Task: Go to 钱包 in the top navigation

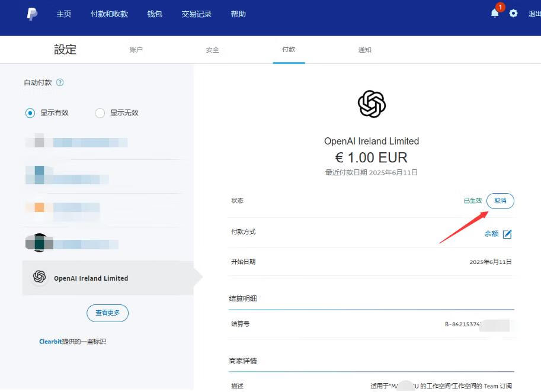Action: [x=155, y=14]
